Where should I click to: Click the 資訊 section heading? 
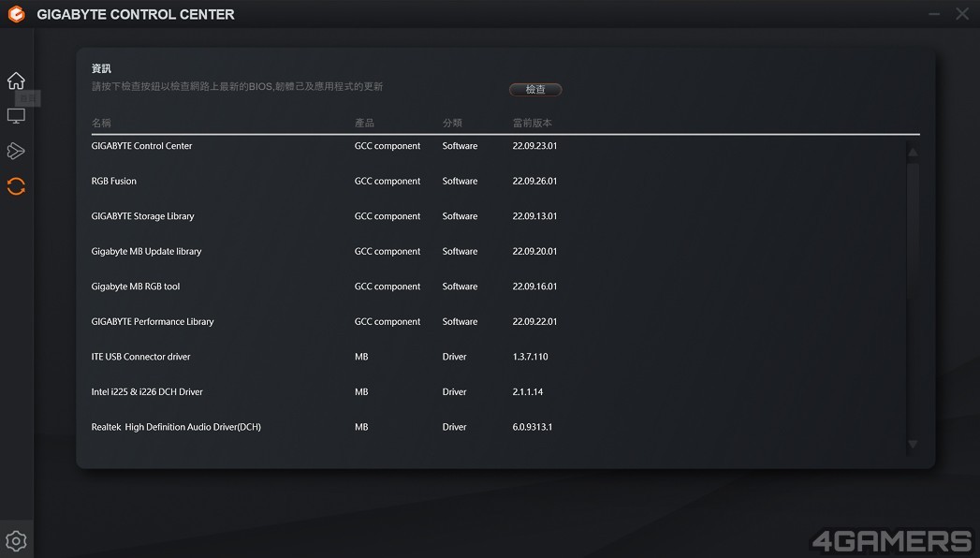[x=101, y=68]
